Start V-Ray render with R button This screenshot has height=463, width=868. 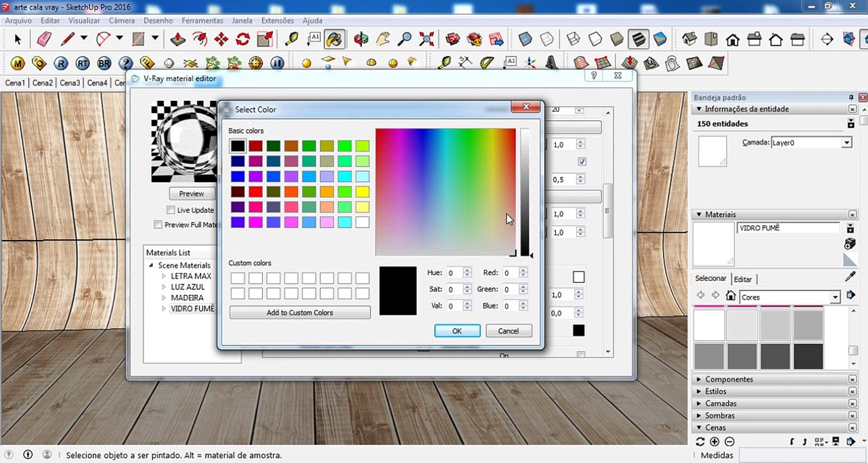tap(61, 63)
